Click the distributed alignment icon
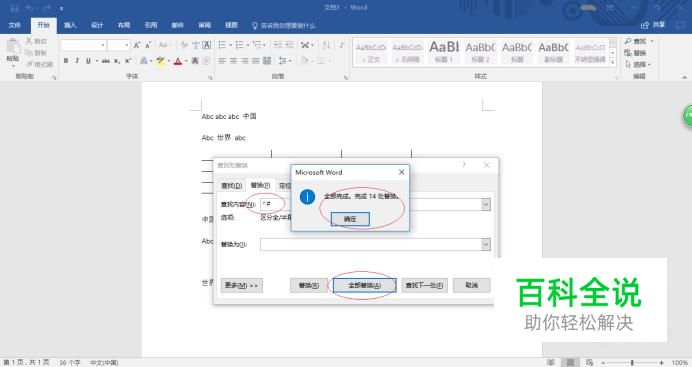This screenshot has height=367, width=692. [267, 61]
